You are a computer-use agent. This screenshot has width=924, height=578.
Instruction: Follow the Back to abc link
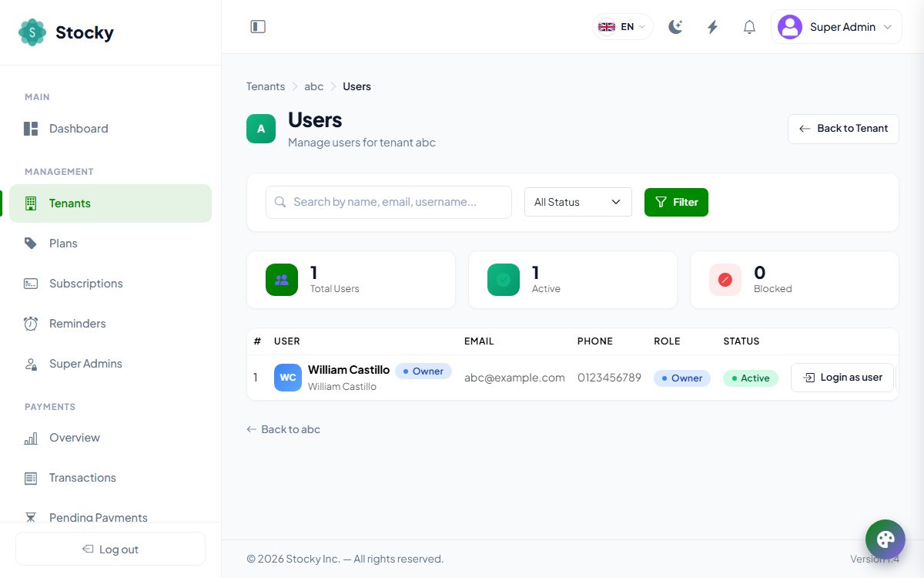pyautogui.click(x=283, y=429)
